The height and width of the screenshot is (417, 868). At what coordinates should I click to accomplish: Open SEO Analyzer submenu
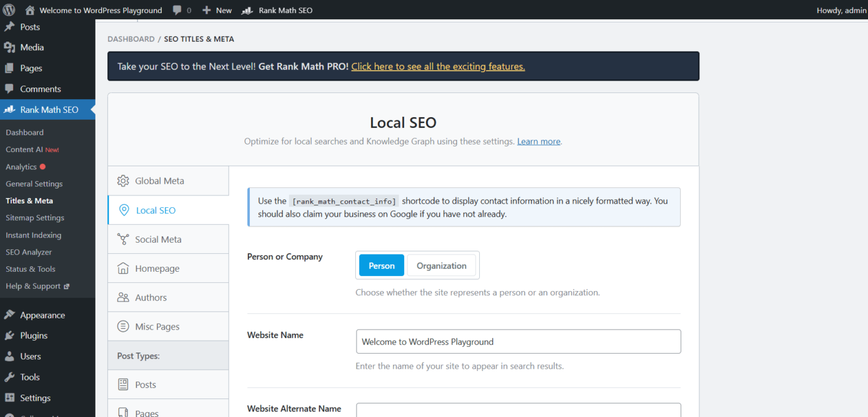point(29,253)
